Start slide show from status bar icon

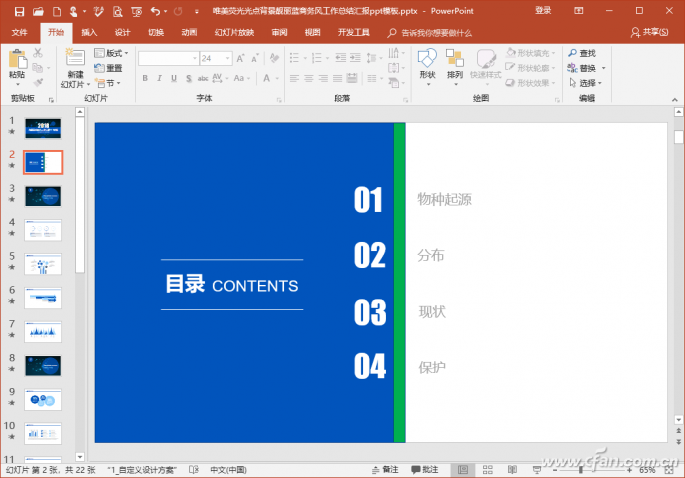coord(537,470)
